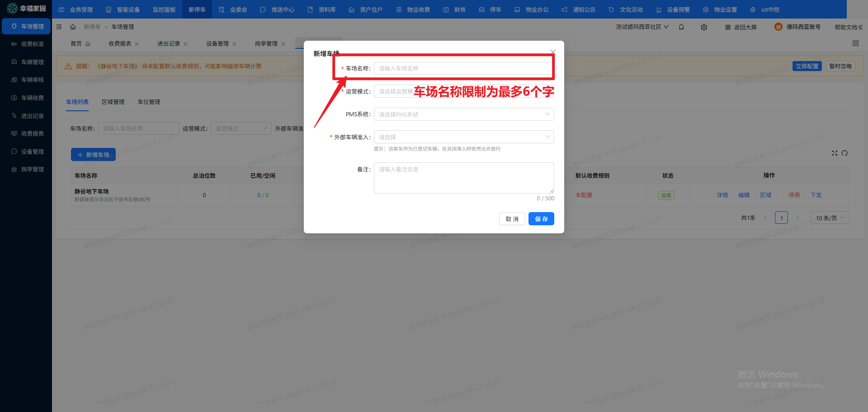Image resolution: width=868 pixels, height=412 pixels.
Task: Click the notification bell icon
Action: coord(681,27)
